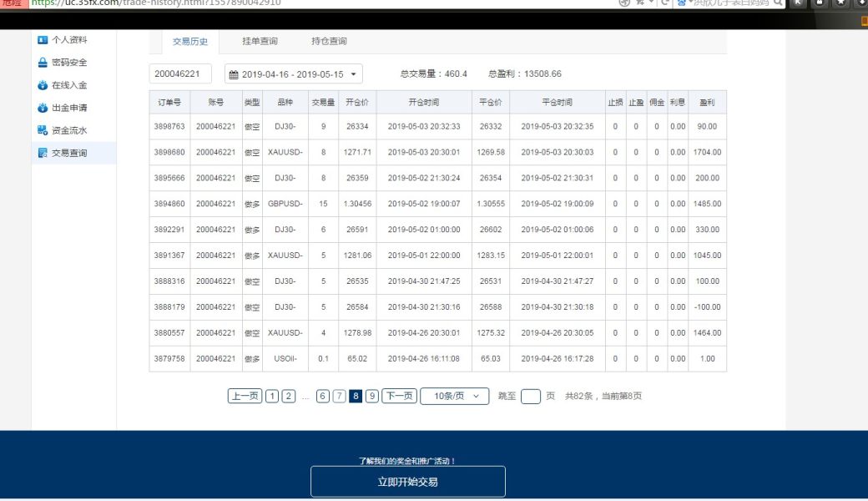Click the 出金申请 withdrawal icon
This screenshot has height=501, width=868.
pyautogui.click(x=43, y=108)
